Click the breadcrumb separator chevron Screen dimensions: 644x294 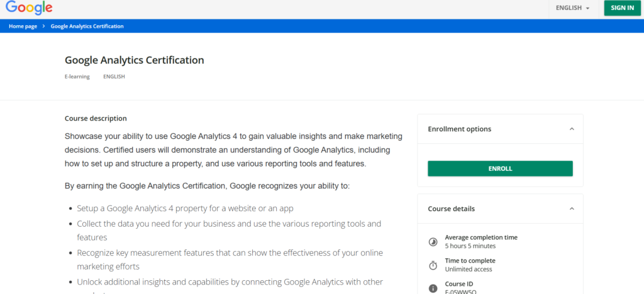(43, 26)
